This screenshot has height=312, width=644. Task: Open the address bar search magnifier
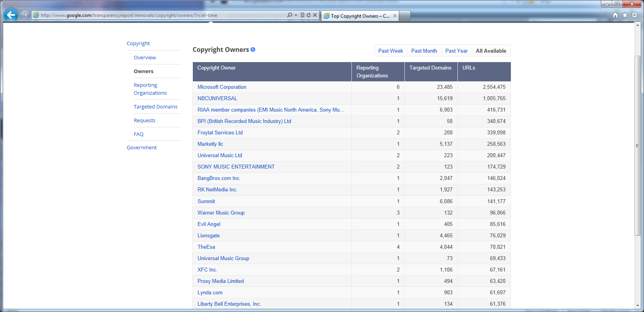(x=289, y=15)
